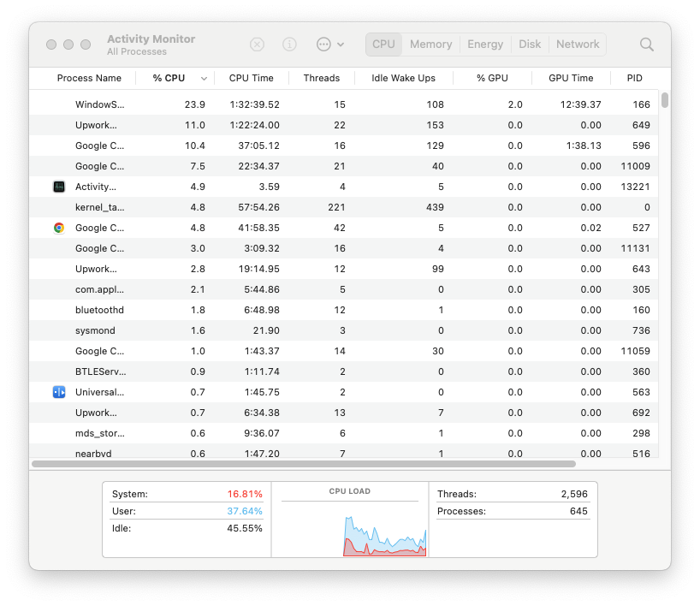Click the Universal Control app icon in the list
Image resolution: width=700 pixels, height=606 pixels.
pos(56,392)
